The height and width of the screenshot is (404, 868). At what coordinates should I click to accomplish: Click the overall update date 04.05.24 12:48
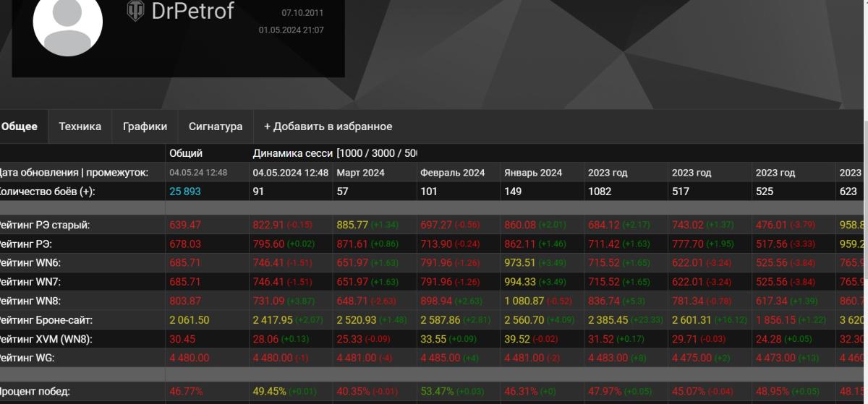[198, 173]
